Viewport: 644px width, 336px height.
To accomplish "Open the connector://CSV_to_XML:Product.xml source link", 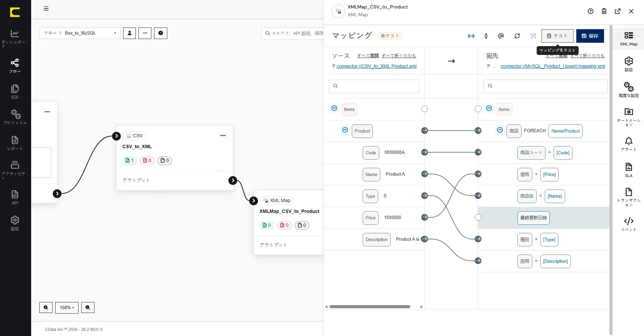I will click(377, 66).
